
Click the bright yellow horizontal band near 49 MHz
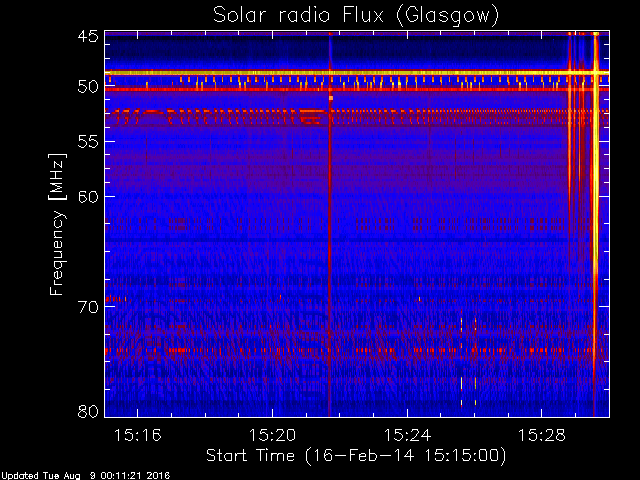pyautogui.click(x=357, y=73)
